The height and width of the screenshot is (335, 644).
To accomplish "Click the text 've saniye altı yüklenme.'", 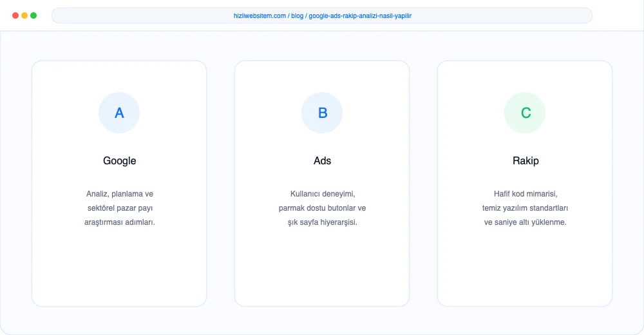I will click(525, 222).
